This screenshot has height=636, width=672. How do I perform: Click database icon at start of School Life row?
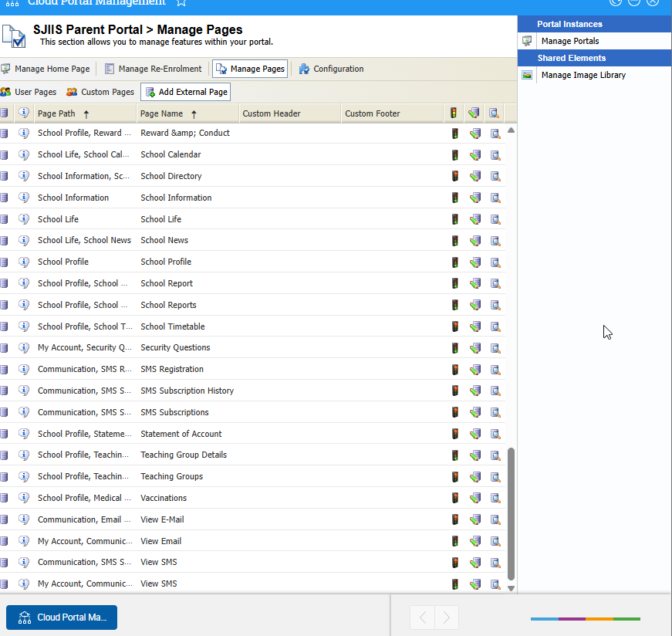point(5,219)
